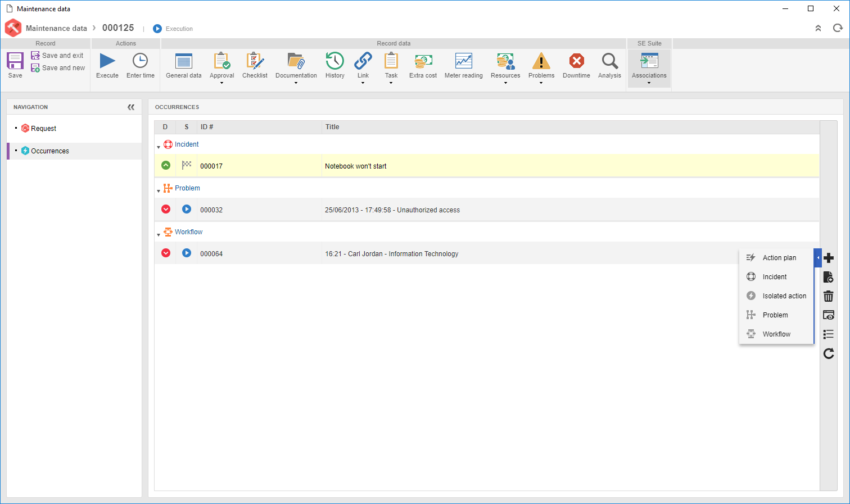Screen dimensions: 850x504
Task: Choose Workflow from add menu
Action: [x=776, y=334]
